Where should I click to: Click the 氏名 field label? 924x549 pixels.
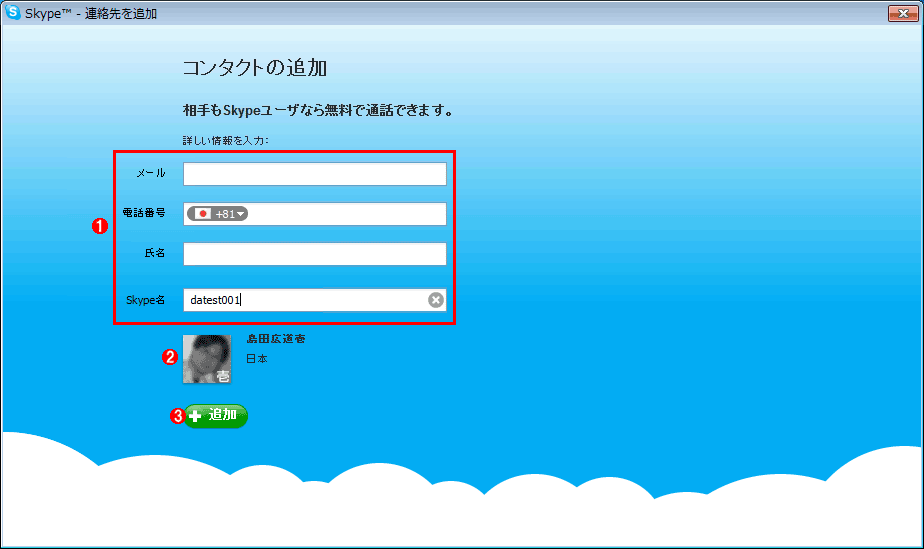[155, 253]
